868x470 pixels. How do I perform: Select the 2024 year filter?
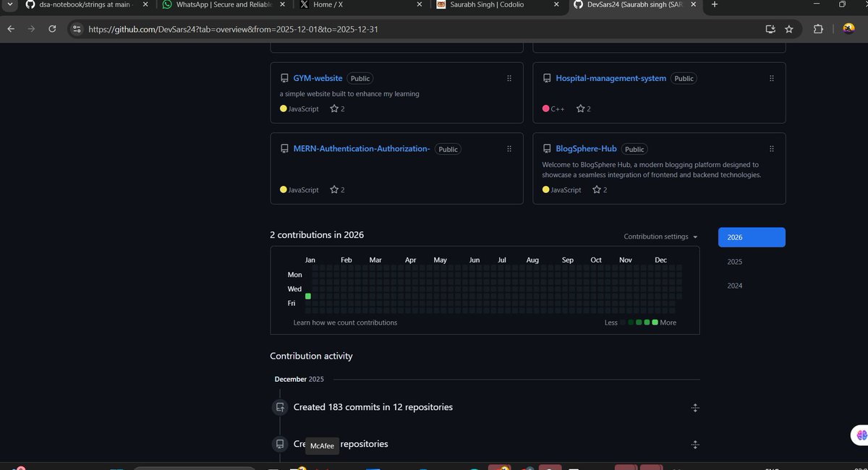(735, 286)
